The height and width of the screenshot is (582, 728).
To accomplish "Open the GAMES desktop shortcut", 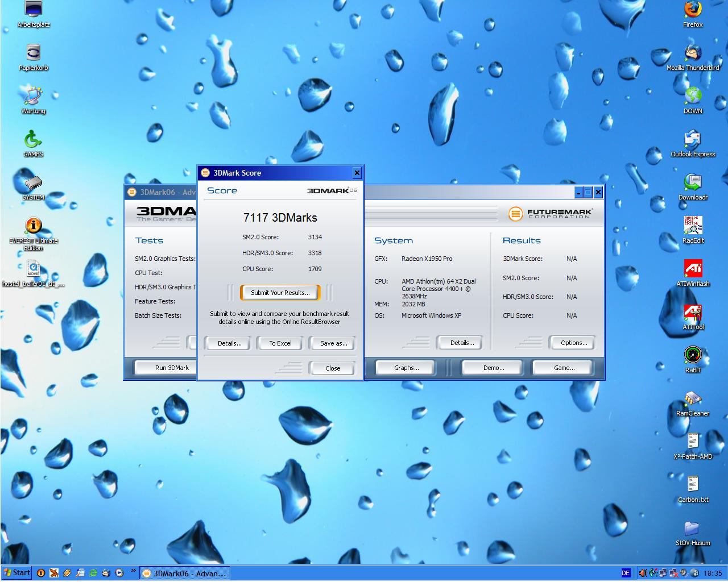I will [34, 144].
